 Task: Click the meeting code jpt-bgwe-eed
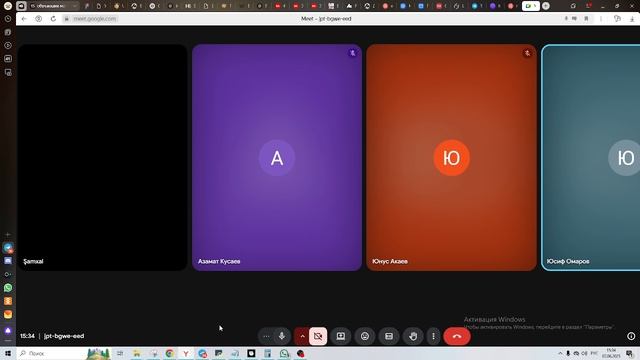pos(64,336)
